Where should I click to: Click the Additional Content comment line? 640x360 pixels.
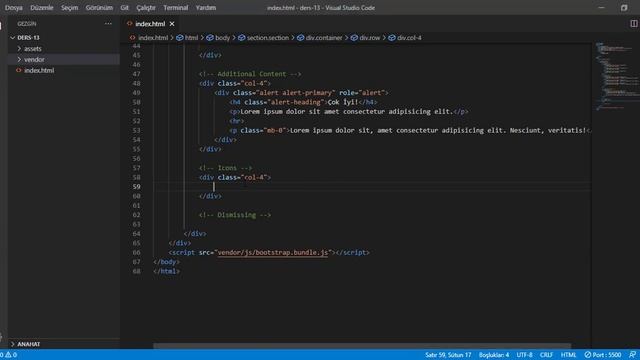coord(250,74)
